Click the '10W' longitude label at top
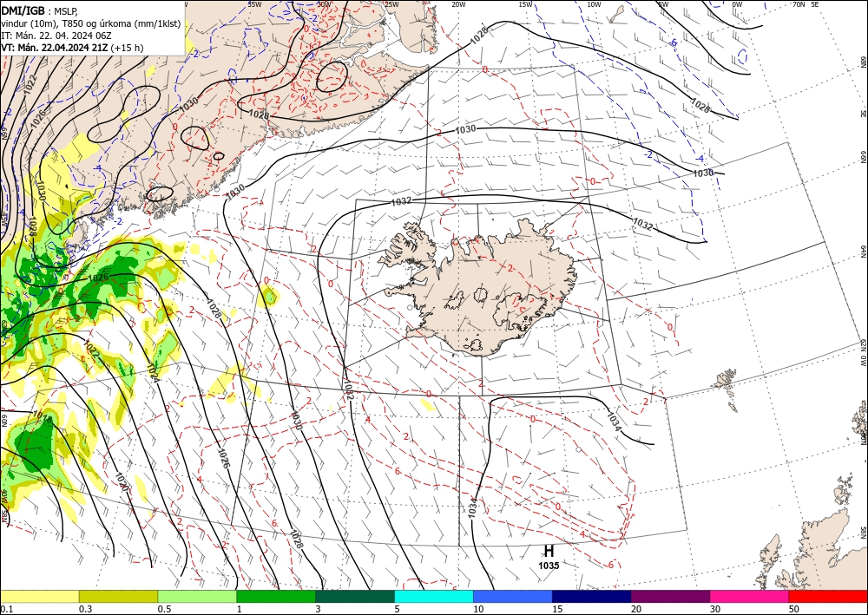Image resolution: width=868 pixels, height=615 pixels. point(594,4)
